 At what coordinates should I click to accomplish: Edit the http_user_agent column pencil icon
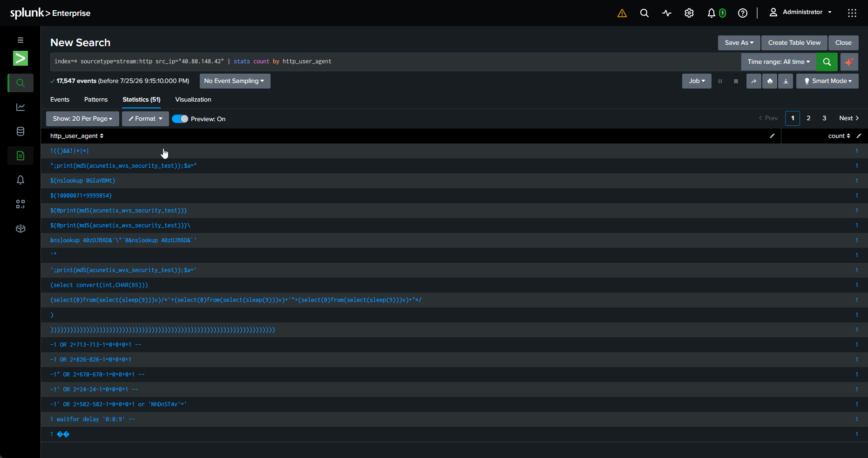[x=772, y=136]
